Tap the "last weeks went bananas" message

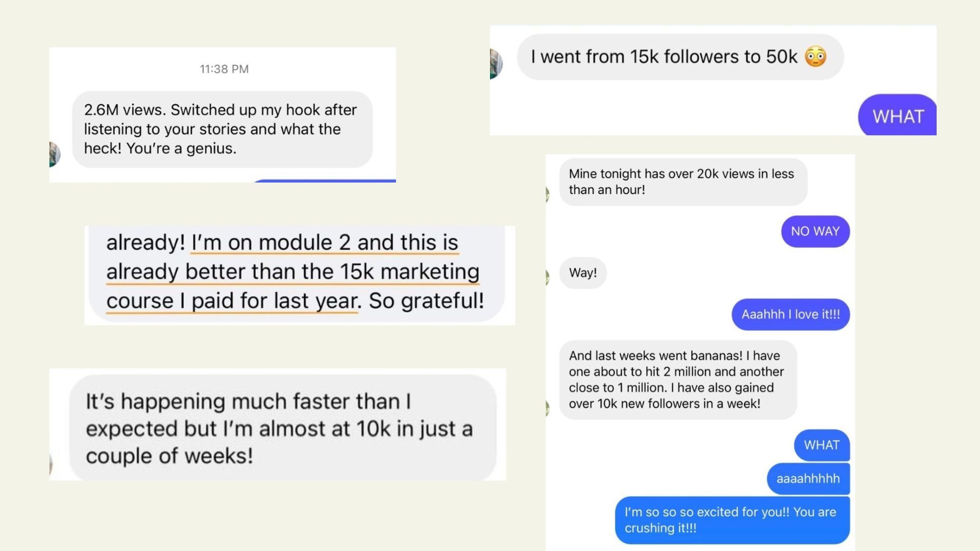point(677,380)
